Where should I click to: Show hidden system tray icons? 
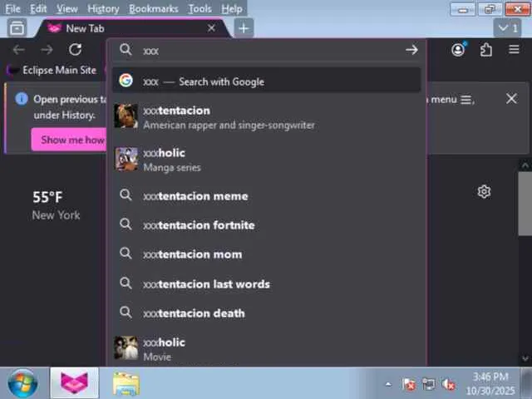click(x=388, y=384)
